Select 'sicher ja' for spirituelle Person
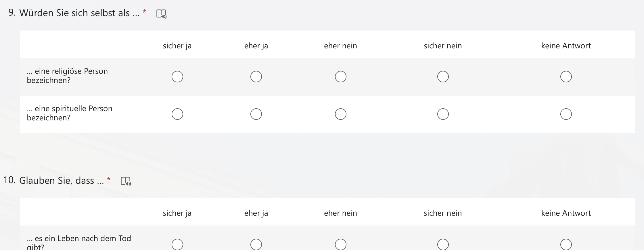644x250 pixels. point(177,114)
